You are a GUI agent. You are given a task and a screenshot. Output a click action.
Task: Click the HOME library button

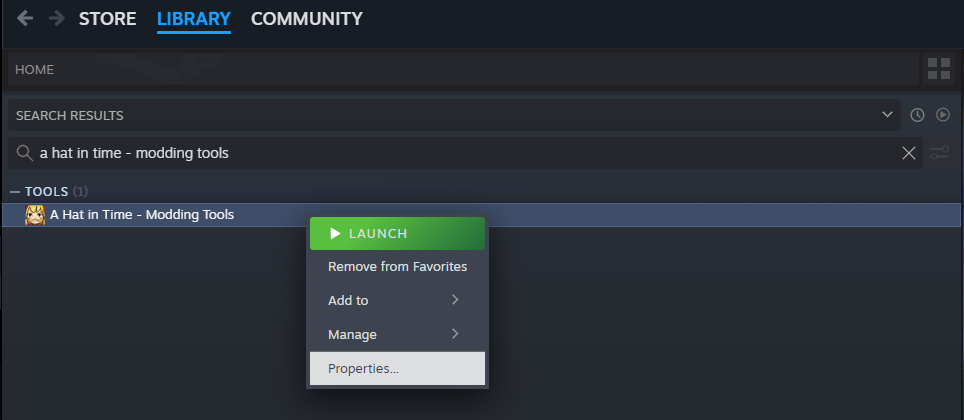click(x=463, y=69)
